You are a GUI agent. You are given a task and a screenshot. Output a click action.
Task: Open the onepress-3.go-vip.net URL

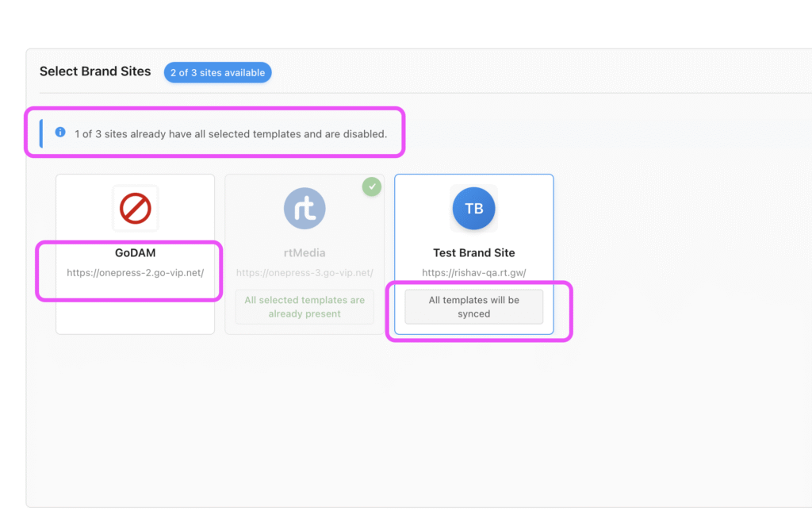point(304,273)
